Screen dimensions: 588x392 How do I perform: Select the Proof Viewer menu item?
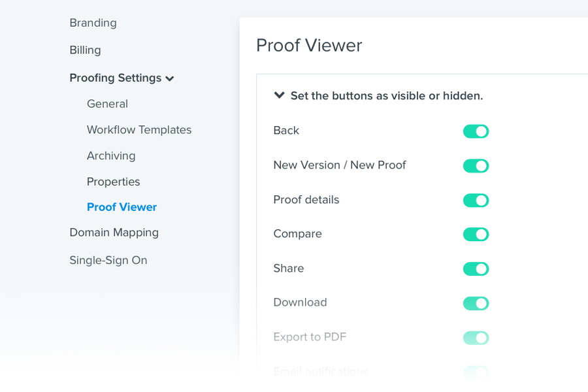point(122,206)
